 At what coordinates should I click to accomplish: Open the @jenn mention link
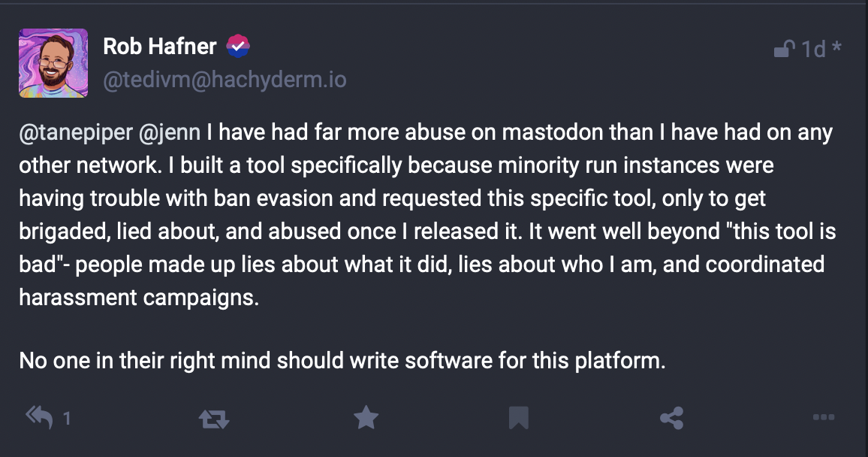point(170,133)
